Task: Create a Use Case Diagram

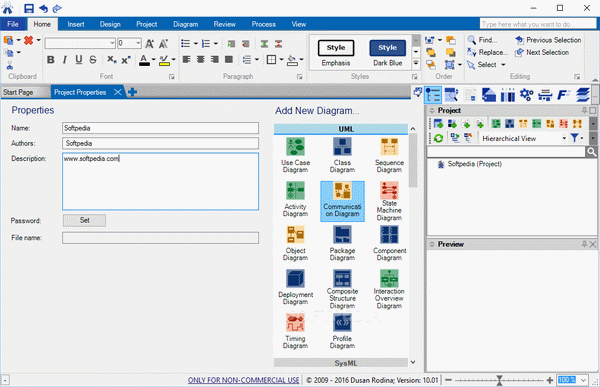Action: [x=295, y=155]
